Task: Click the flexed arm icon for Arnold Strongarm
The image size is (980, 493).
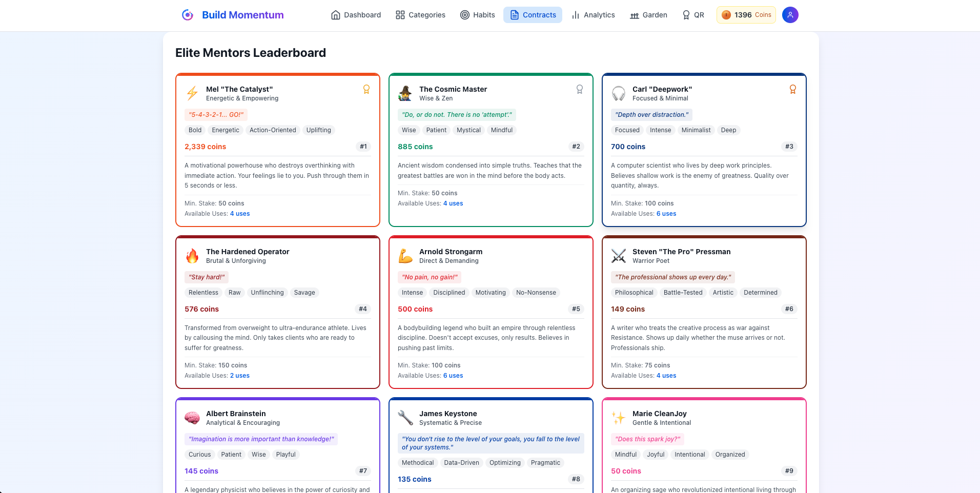Action: [x=405, y=256]
